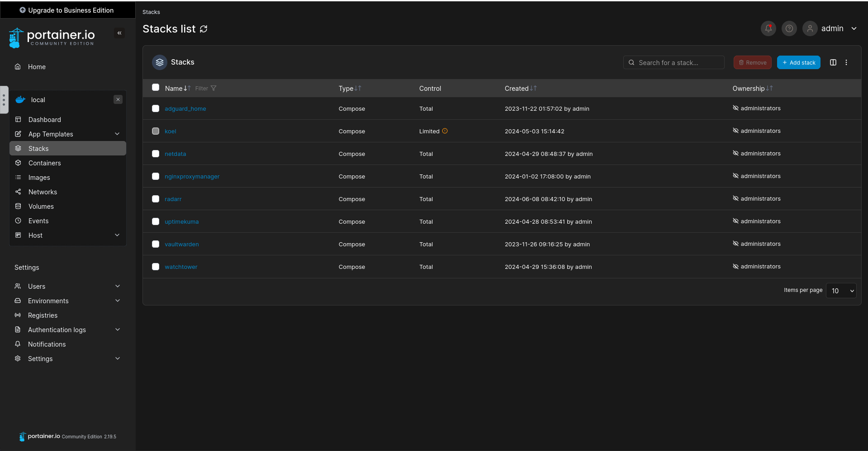This screenshot has width=868, height=451.
Task: Open the watchtower stack link
Action: pos(181,267)
